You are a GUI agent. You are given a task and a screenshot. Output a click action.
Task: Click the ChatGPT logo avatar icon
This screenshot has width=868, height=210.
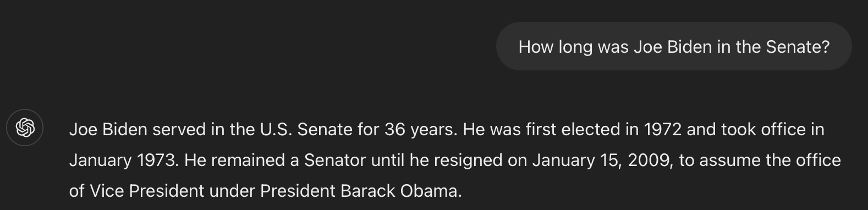(x=25, y=128)
